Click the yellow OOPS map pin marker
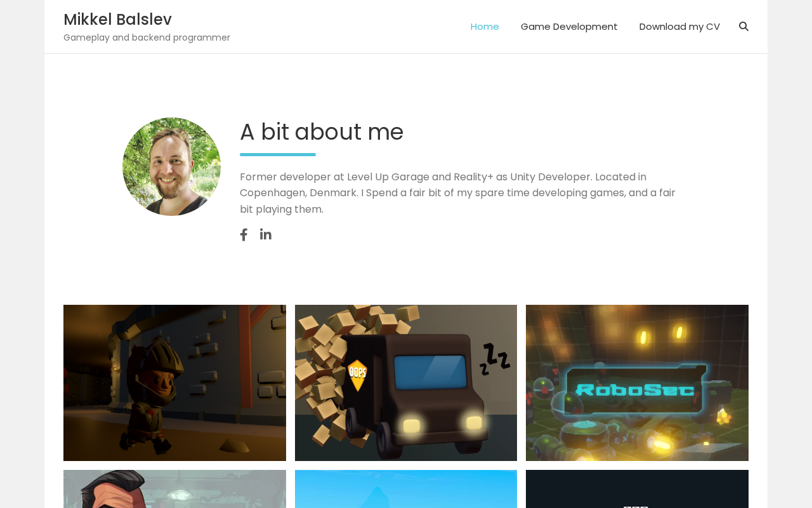The image size is (812, 508). tap(358, 375)
